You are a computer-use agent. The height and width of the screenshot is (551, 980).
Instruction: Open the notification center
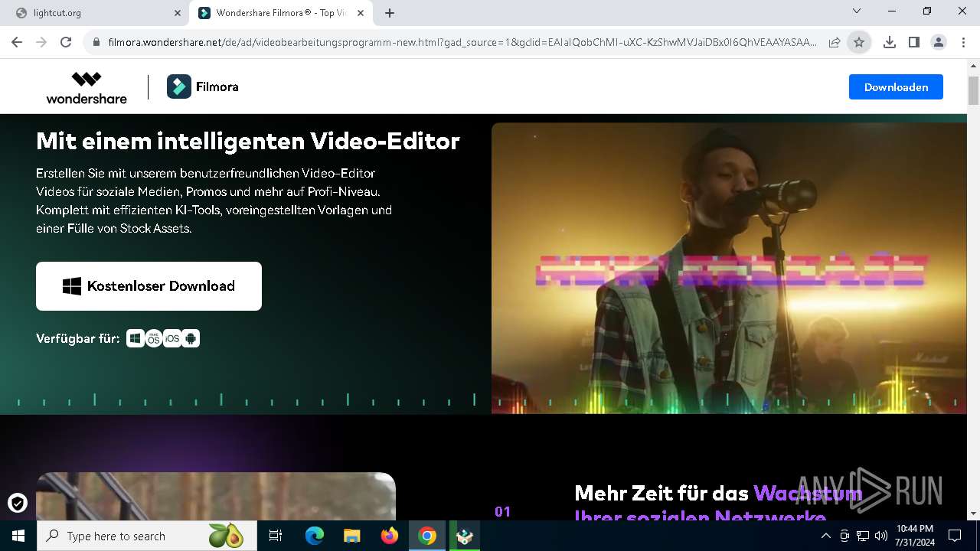(x=955, y=536)
